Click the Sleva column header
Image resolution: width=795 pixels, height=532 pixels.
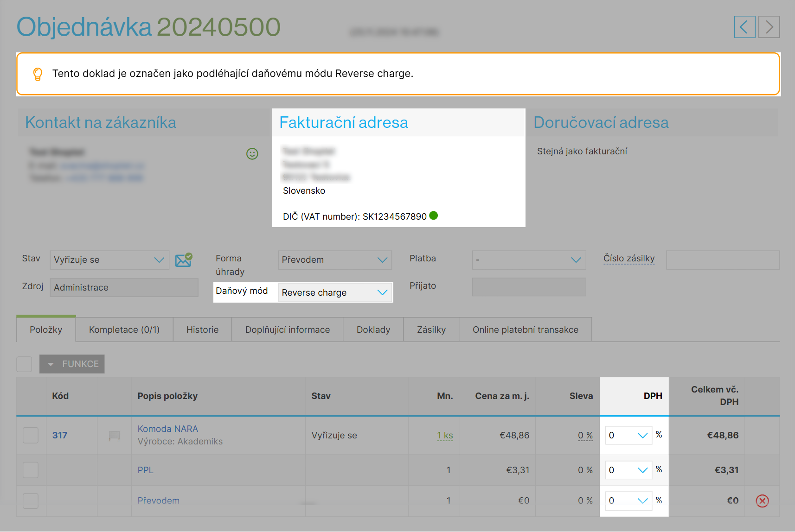tap(581, 396)
